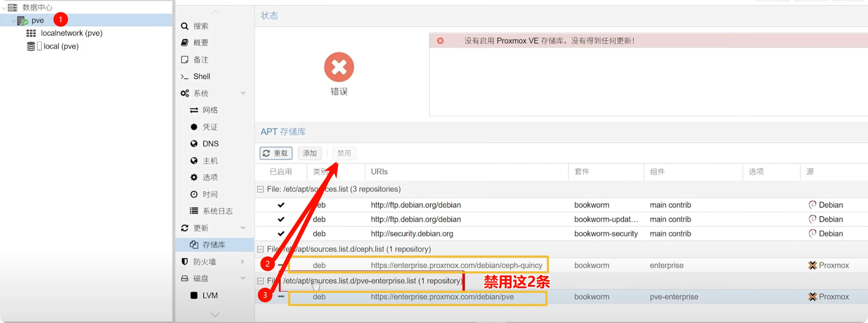Collapse the pve-enterprise.list file group

click(x=260, y=281)
